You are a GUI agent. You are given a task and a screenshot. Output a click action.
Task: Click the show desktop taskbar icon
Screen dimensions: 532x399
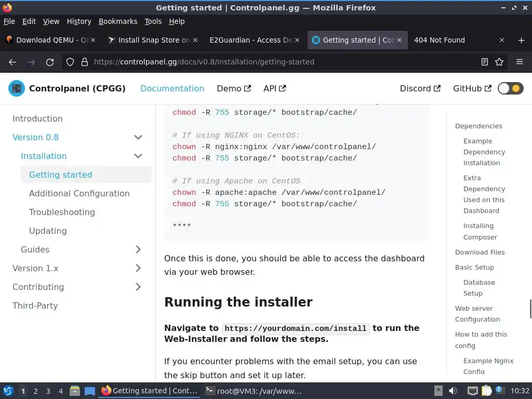89,391
